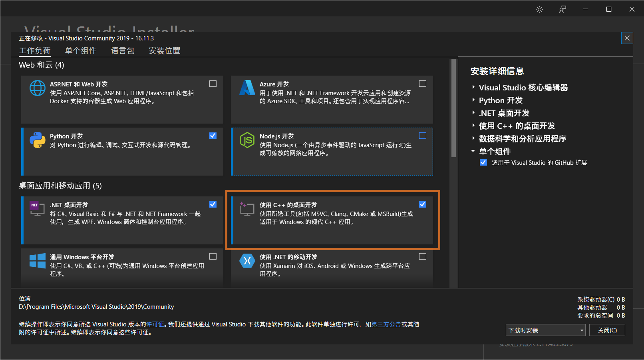
Task: Click the 桌面应用和移动应用 (5) section heading
Action: click(x=60, y=186)
